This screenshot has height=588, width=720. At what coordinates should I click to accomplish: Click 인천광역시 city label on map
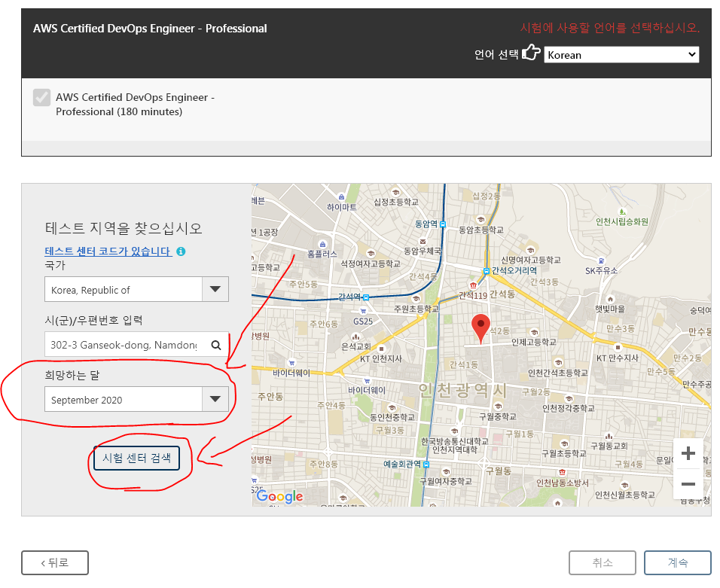[462, 391]
